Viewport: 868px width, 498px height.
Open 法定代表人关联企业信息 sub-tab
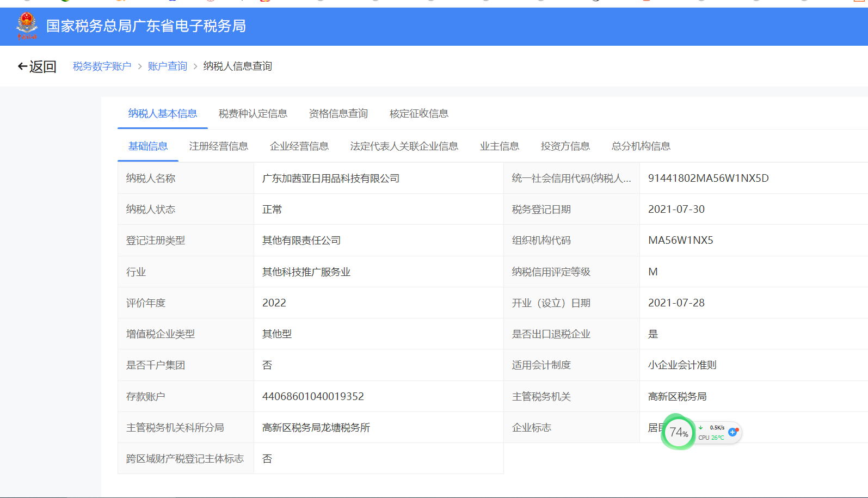[x=404, y=146]
